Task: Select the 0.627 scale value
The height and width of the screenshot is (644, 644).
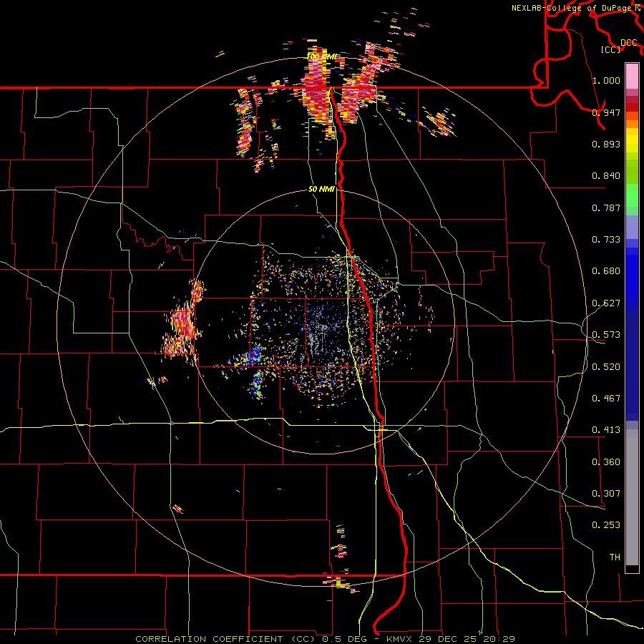Action: (606, 303)
